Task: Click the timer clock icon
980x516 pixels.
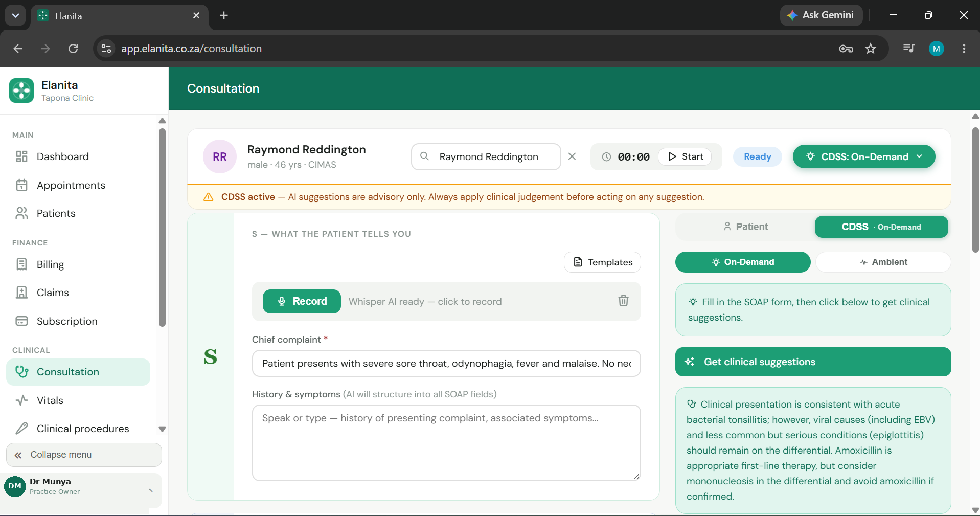Action: (606, 157)
